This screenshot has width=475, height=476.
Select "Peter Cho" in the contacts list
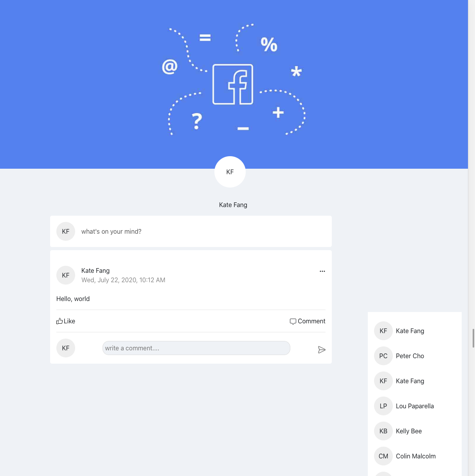coord(410,356)
